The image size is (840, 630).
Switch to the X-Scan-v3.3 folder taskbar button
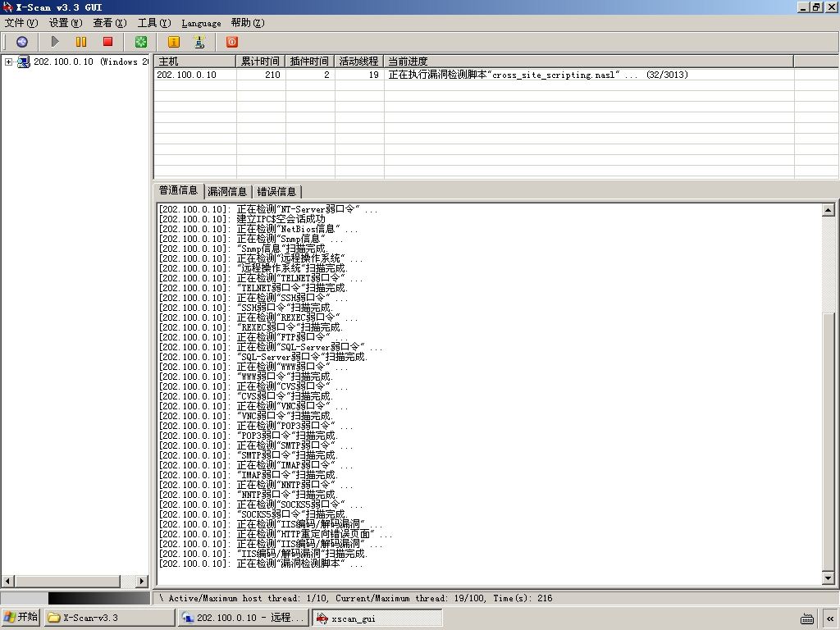tap(110, 618)
